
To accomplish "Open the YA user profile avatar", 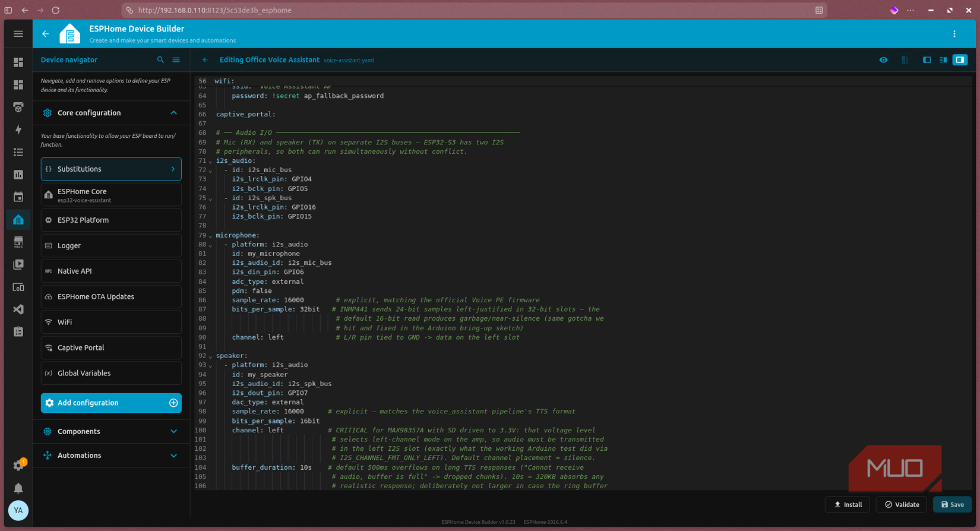I will point(18,511).
